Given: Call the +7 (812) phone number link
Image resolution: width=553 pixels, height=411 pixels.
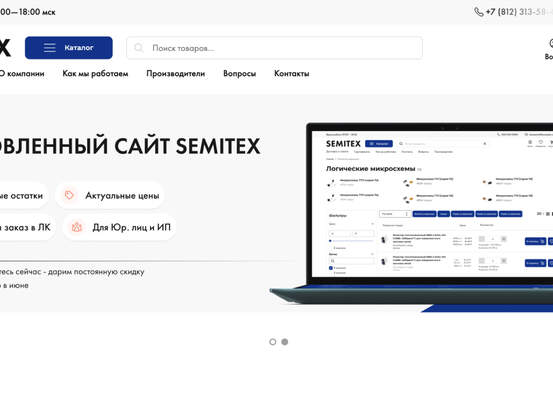Looking at the screenshot, I should [519, 12].
